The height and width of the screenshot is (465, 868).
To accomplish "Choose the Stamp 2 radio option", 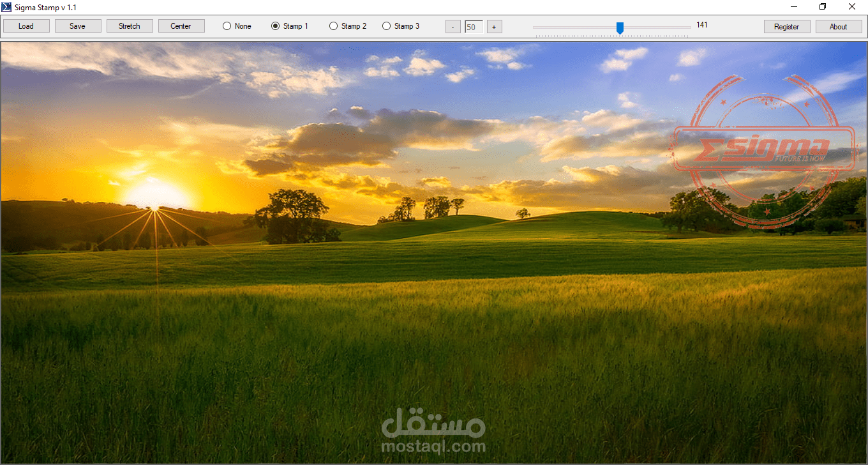I will [348, 26].
